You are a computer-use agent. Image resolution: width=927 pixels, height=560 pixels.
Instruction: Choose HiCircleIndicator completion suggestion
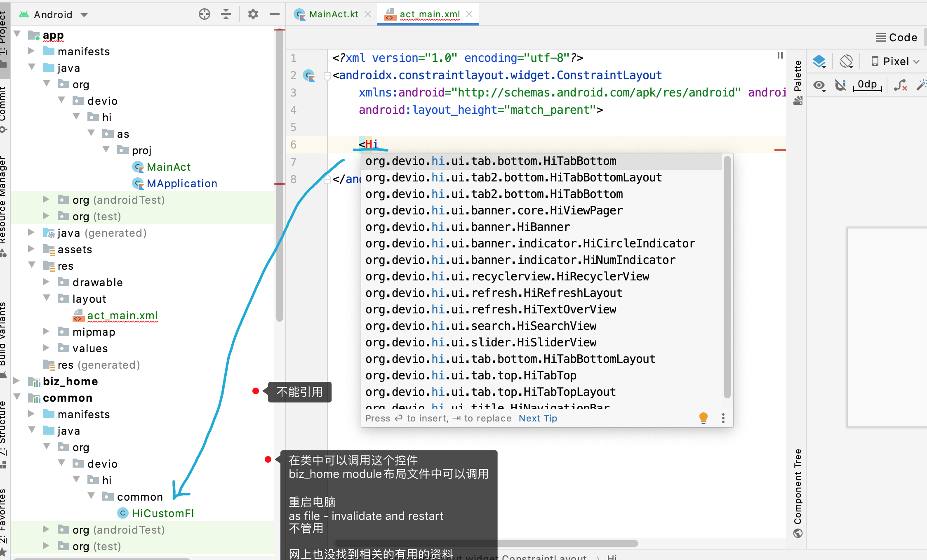tap(542, 244)
